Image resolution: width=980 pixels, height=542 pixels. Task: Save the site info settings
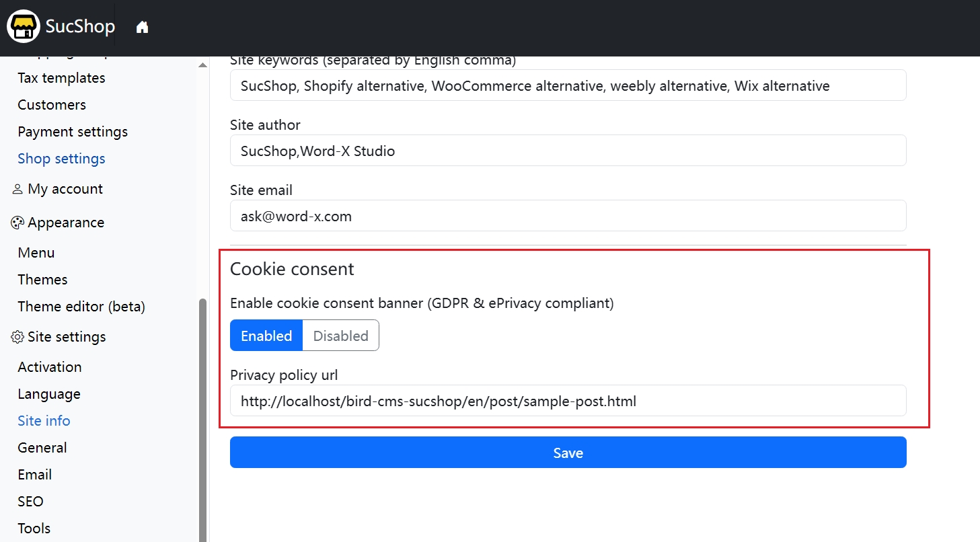point(568,453)
